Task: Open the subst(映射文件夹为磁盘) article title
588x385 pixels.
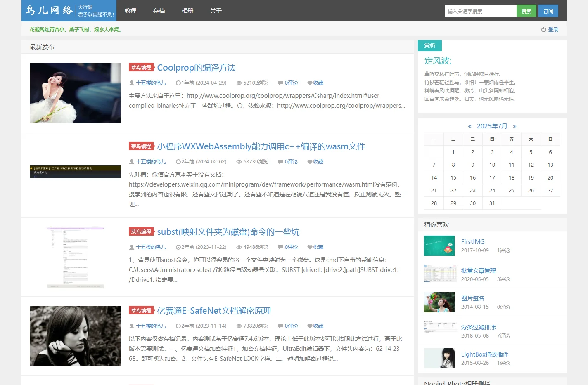Action: pos(228,232)
